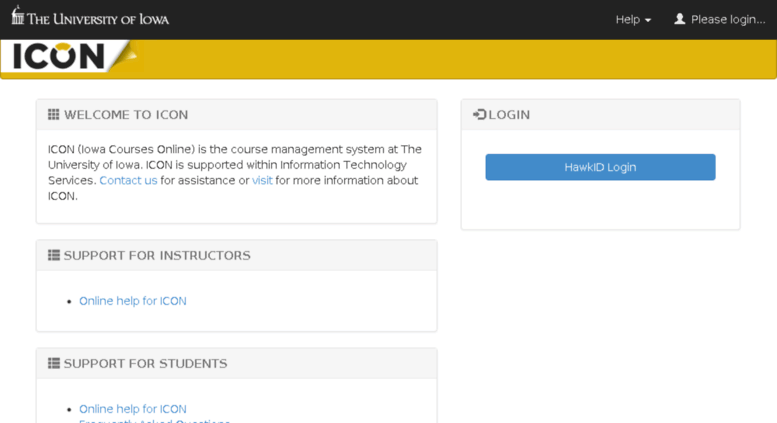The height and width of the screenshot is (423, 777).
Task: Open the visit link for more information
Action: (x=262, y=181)
